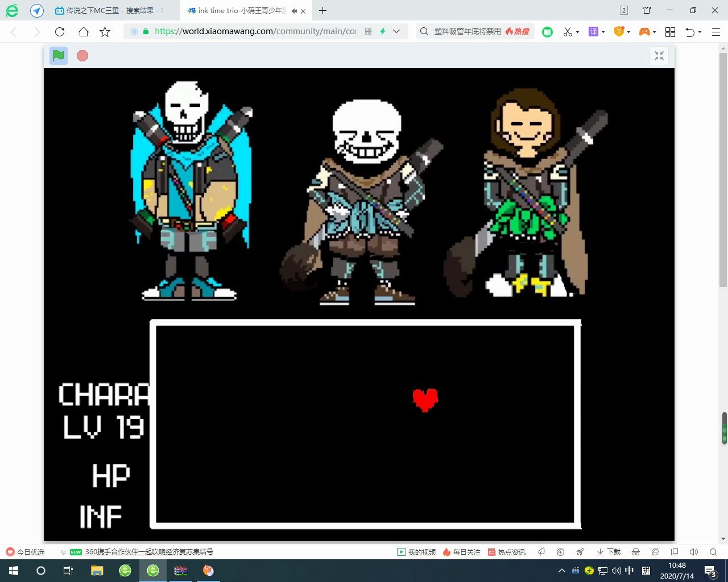Start the project with the green flag
728x582 pixels.
tap(59, 56)
